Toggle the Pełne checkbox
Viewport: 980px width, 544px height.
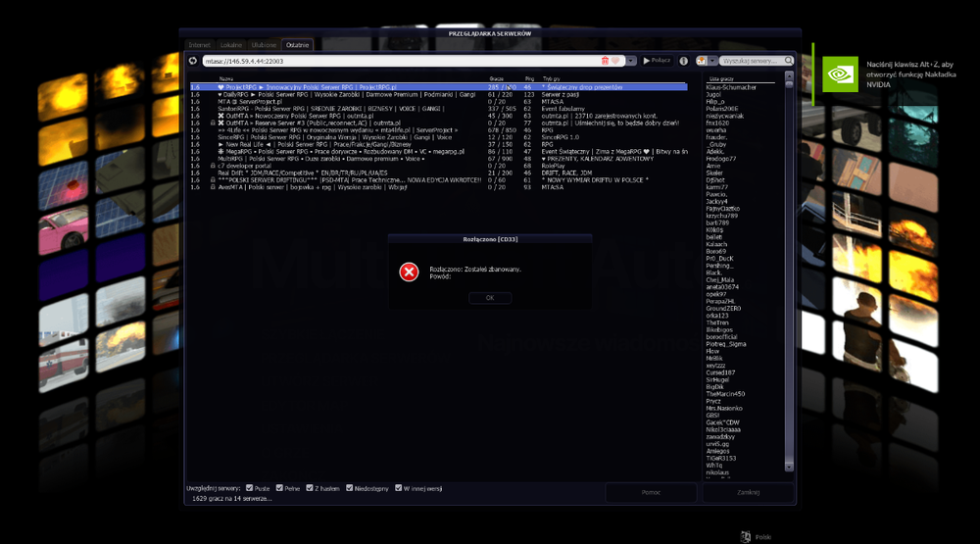pos(279,488)
